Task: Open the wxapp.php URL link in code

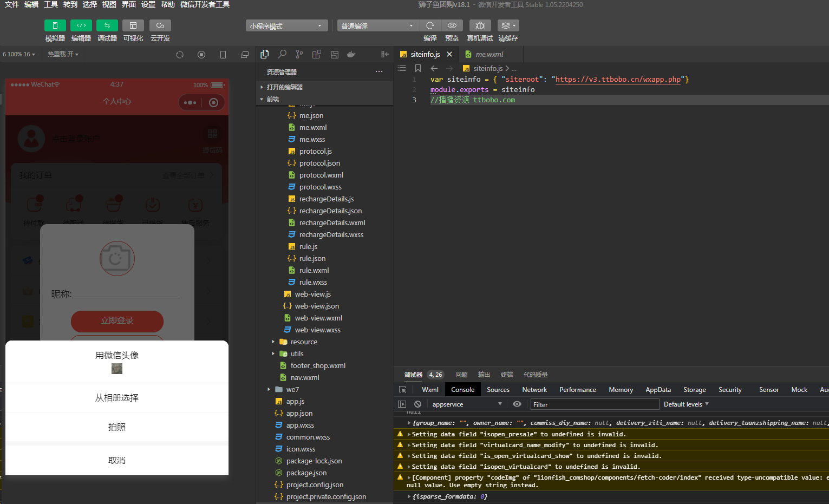Action: pyautogui.click(x=618, y=79)
